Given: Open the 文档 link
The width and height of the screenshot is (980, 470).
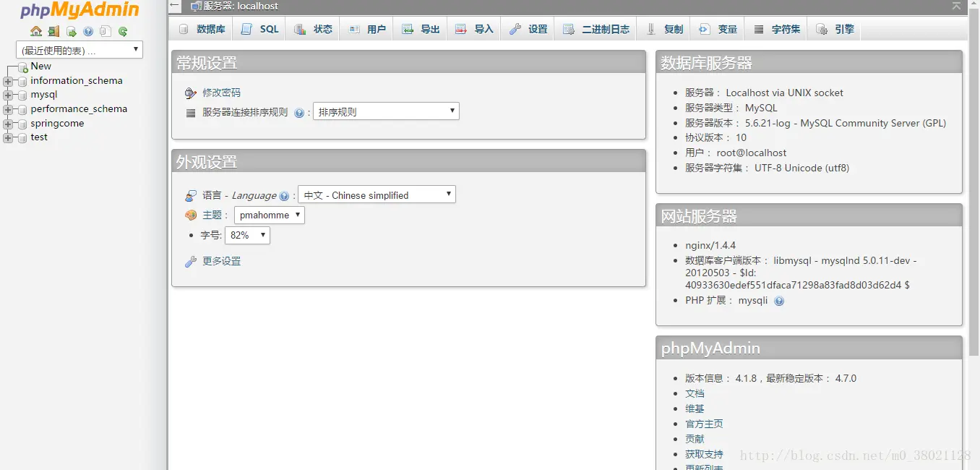Looking at the screenshot, I should (695, 393).
